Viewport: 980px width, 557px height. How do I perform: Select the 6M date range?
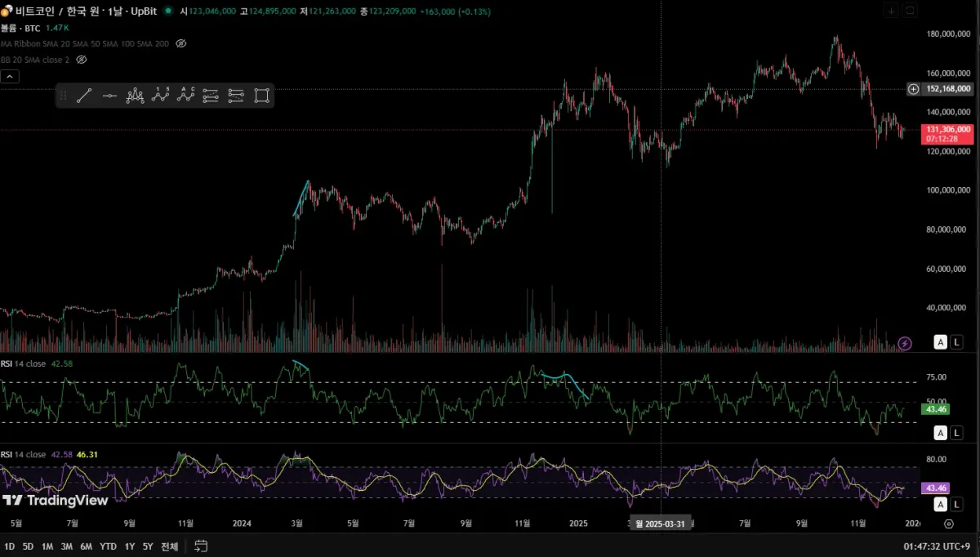point(86,546)
